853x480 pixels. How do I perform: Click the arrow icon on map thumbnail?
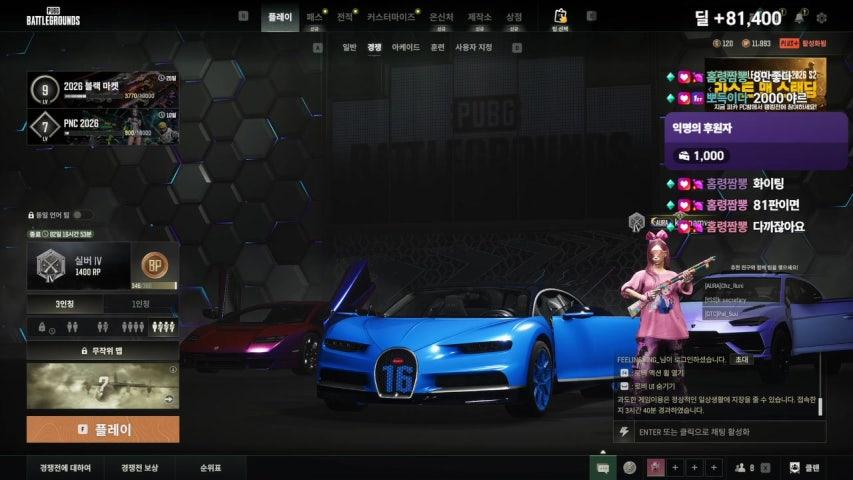169,399
